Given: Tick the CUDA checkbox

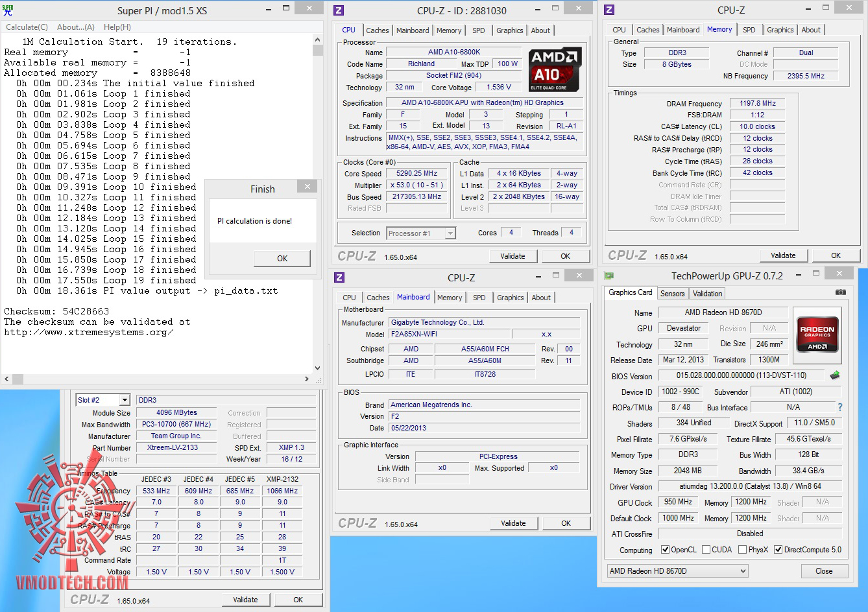Looking at the screenshot, I should point(706,550).
